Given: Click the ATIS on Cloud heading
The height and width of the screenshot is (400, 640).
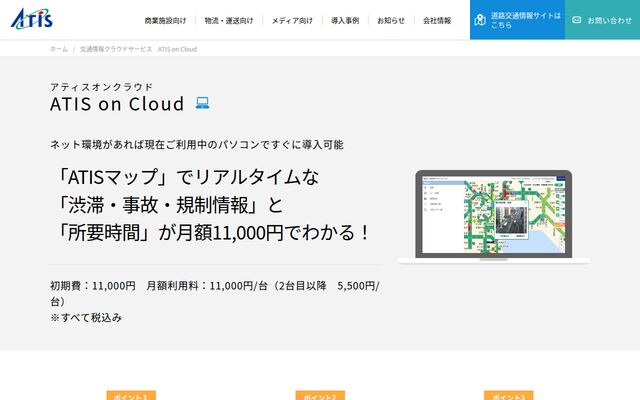Looking at the screenshot, I should [117, 104].
